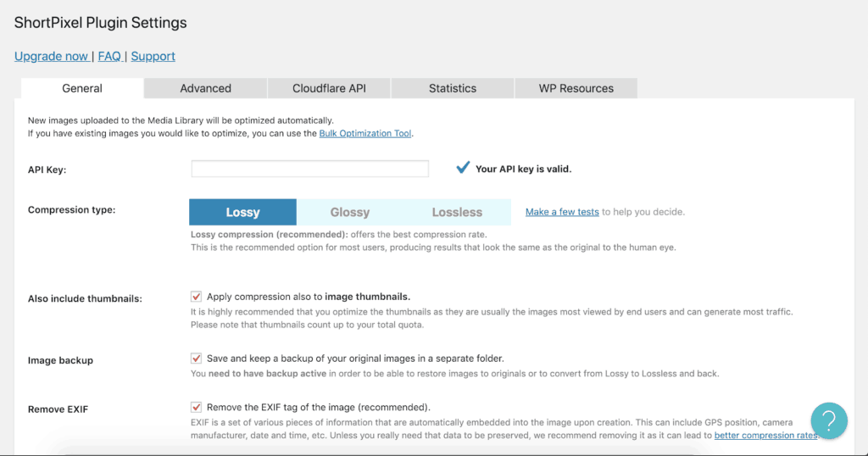Image resolution: width=868 pixels, height=456 pixels.
Task: Click the API key valid checkmark icon
Action: point(463,167)
